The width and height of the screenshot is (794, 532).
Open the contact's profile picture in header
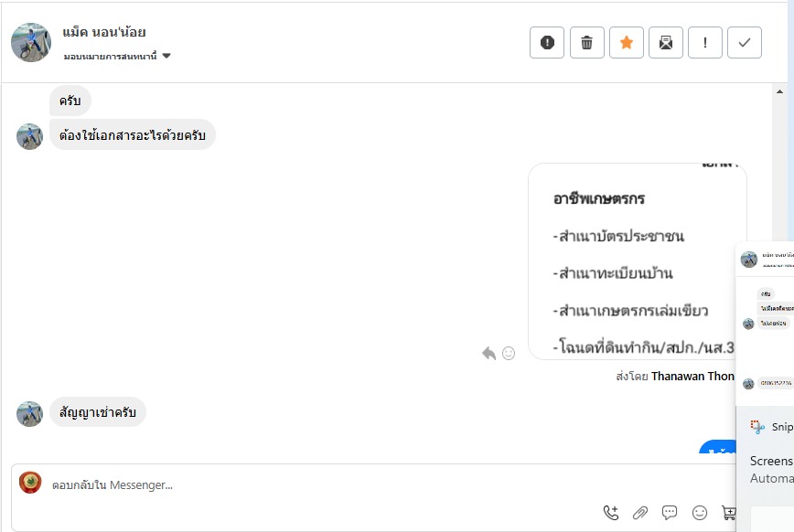pos(31,42)
